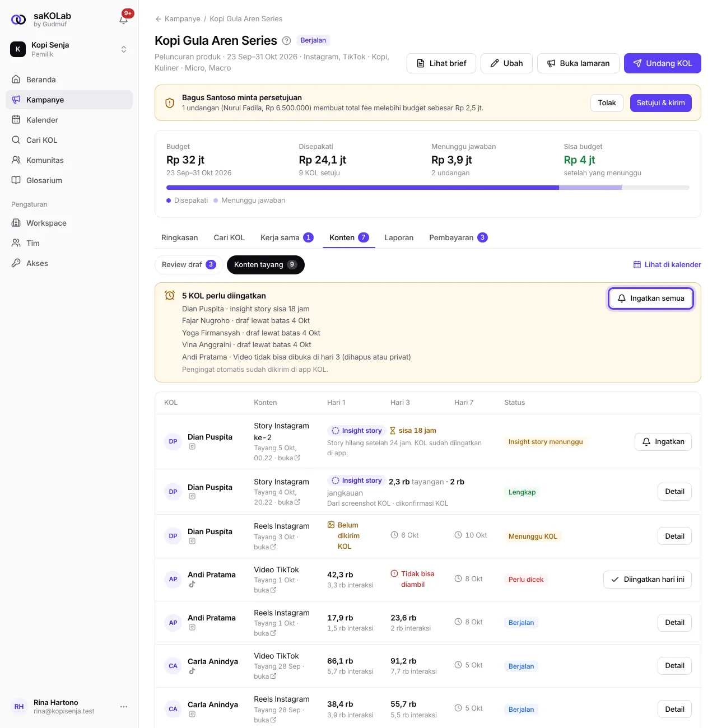
Task: Open the Dian Puspita Story ke-2 external link
Action: pos(297,458)
